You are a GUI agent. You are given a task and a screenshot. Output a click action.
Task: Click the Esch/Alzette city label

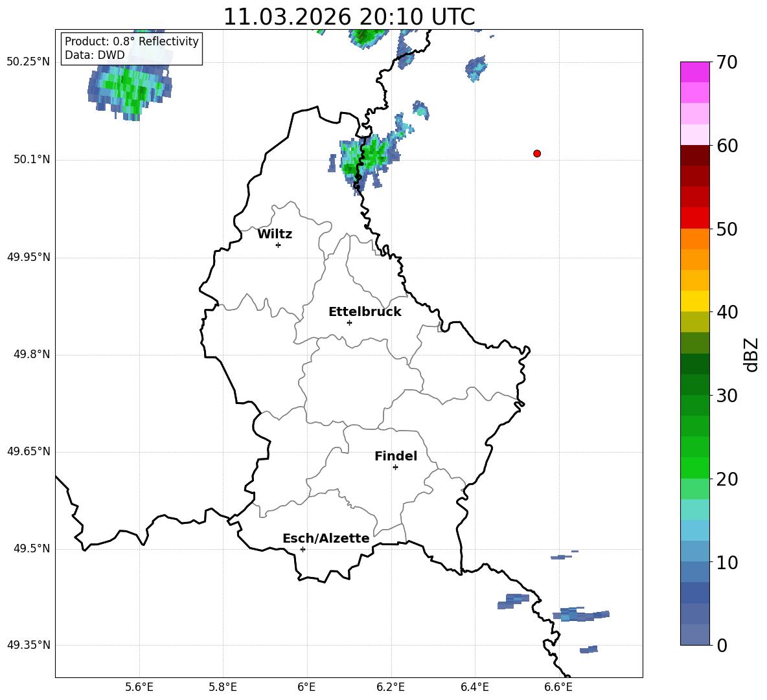point(326,538)
